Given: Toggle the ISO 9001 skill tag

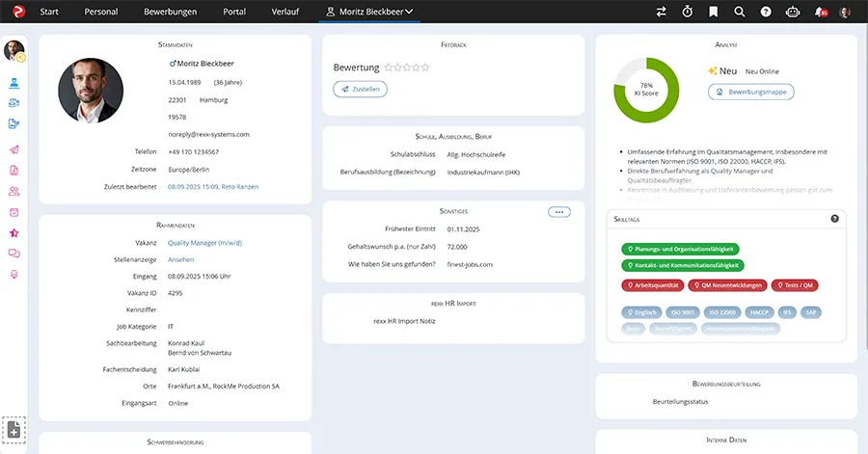Looking at the screenshot, I should click(681, 312).
